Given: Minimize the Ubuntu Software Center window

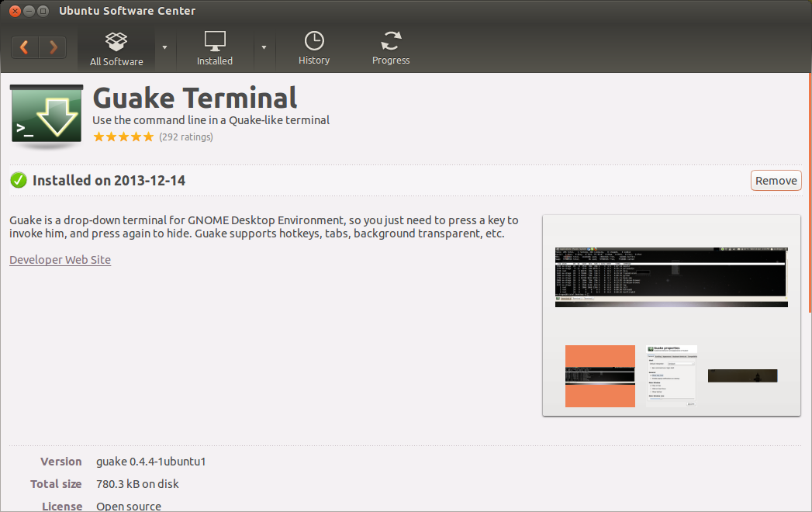Looking at the screenshot, I should 29,10.
